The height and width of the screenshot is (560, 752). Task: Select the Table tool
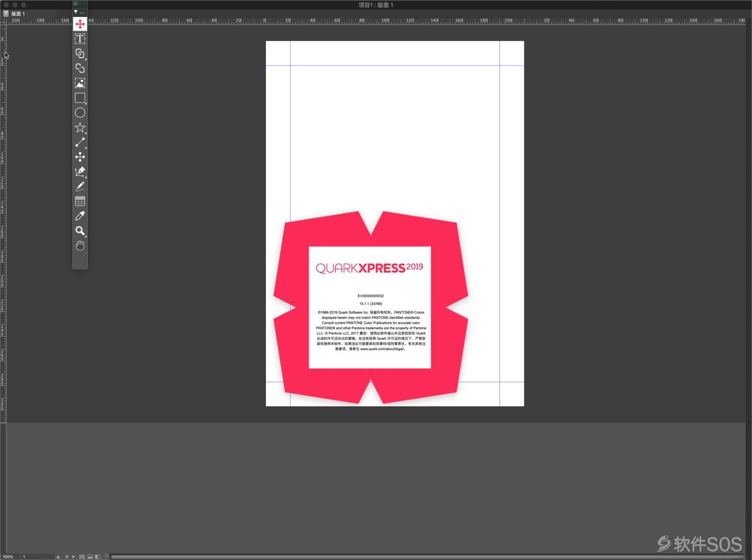pyautogui.click(x=80, y=201)
